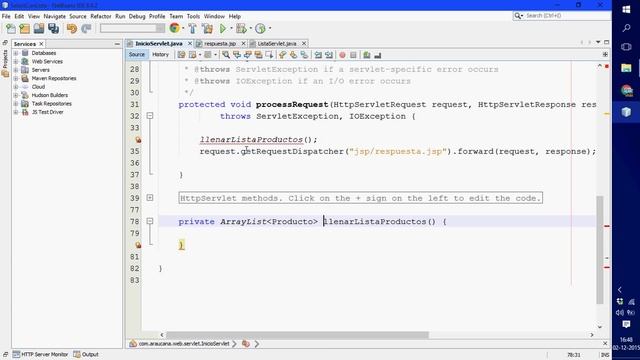This screenshot has width=640, height=360.
Task: Open the Navigate menu
Action: tap(55, 16)
